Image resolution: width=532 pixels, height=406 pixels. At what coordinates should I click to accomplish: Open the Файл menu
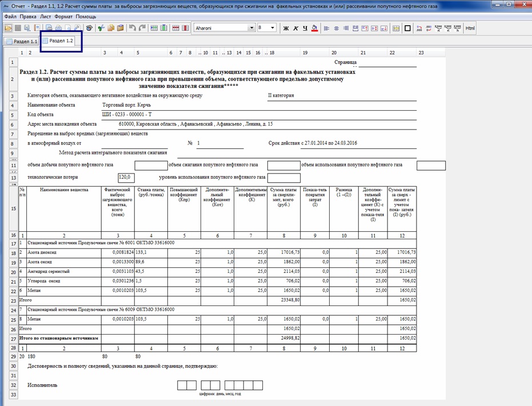point(10,17)
